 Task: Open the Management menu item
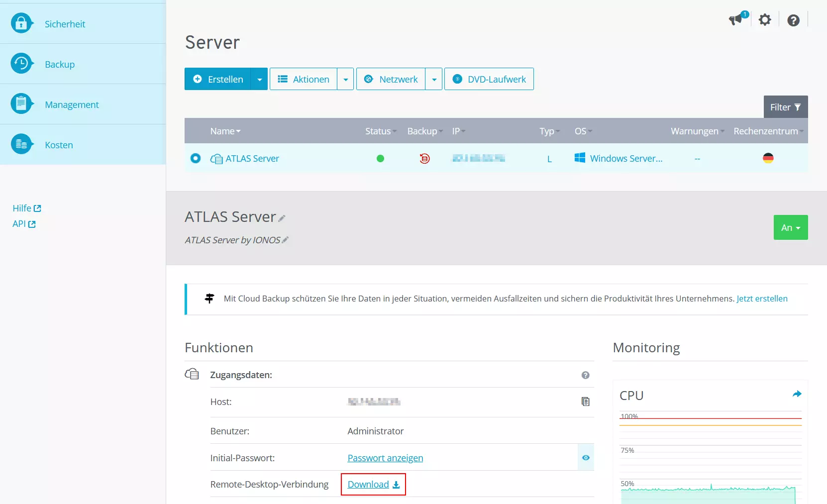(x=83, y=104)
